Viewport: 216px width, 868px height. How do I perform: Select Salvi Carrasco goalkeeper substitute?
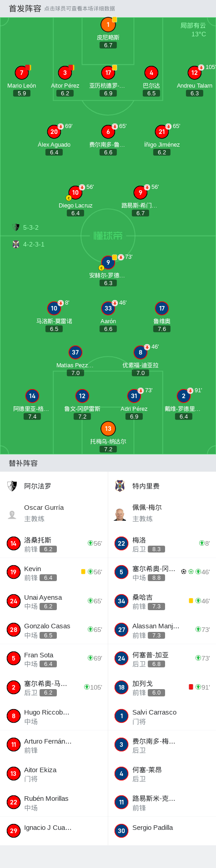coord(162,716)
